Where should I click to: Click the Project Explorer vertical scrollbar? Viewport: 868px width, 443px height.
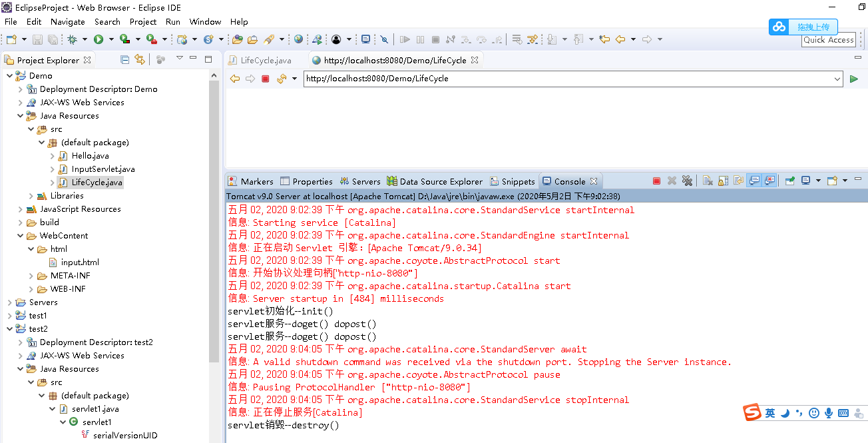(214, 220)
